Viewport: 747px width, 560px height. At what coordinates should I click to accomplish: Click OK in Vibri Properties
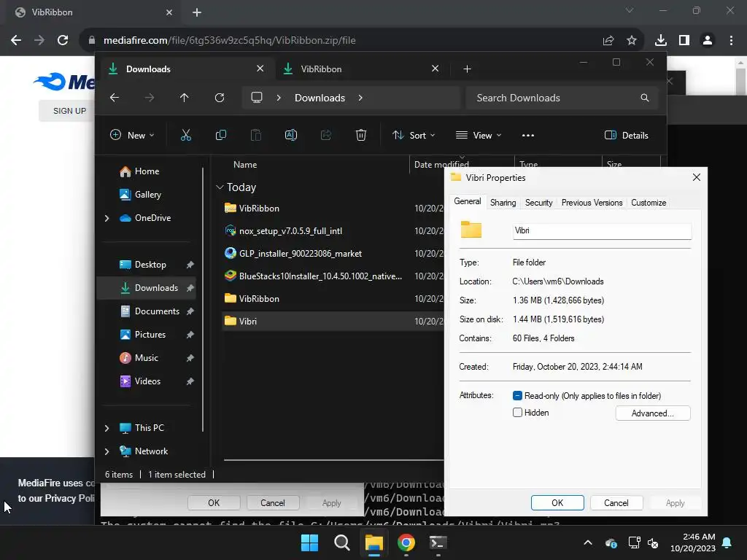click(557, 503)
